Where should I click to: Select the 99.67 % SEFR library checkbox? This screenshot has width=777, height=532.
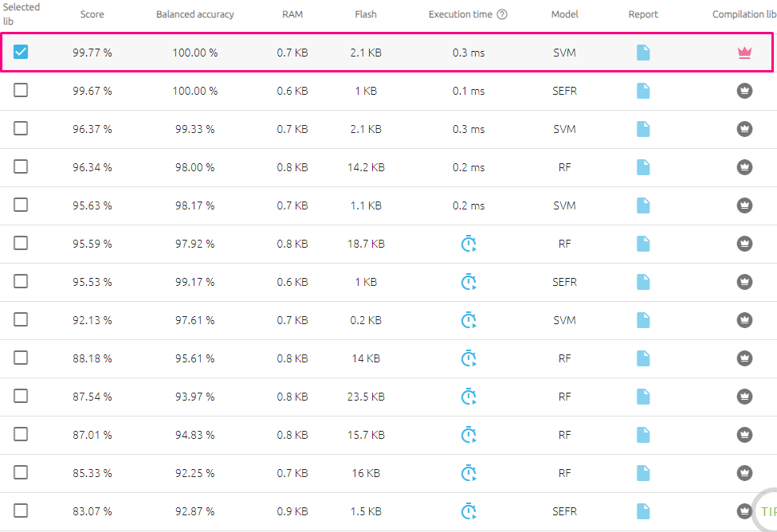tap(21, 91)
